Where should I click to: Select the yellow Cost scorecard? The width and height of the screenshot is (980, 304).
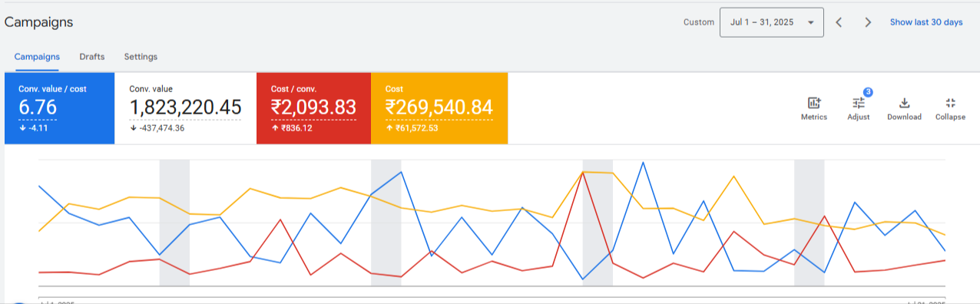(x=439, y=108)
